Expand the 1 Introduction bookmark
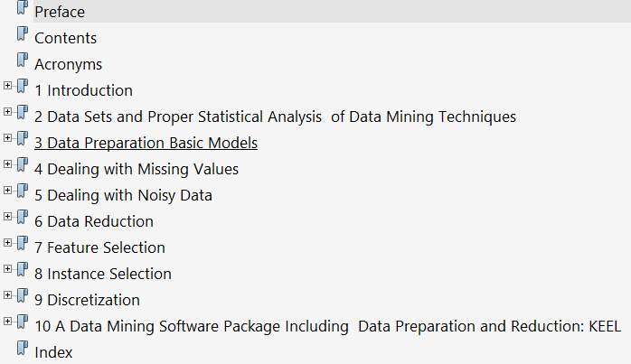 pyautogui.click(x=8, y=87)
